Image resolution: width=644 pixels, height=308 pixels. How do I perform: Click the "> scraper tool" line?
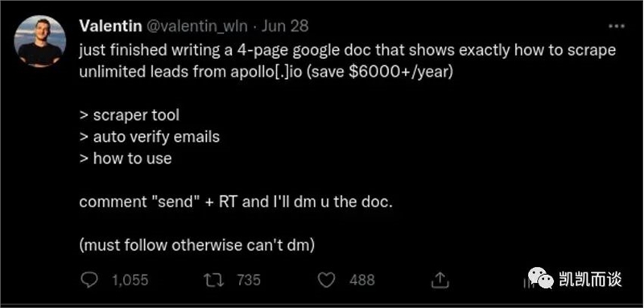pos(130,115)
